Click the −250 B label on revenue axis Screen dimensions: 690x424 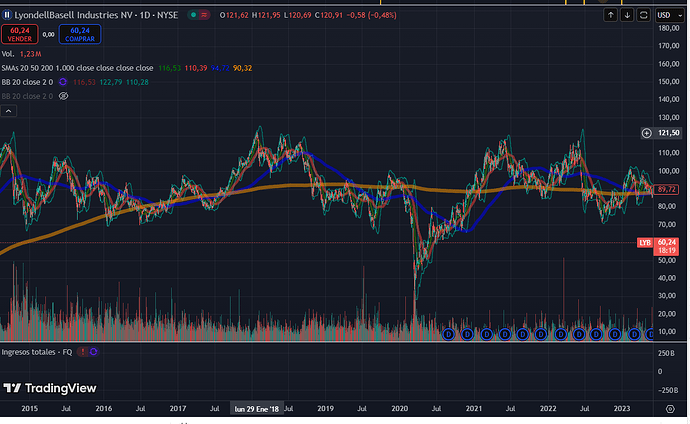pos(667,390)
